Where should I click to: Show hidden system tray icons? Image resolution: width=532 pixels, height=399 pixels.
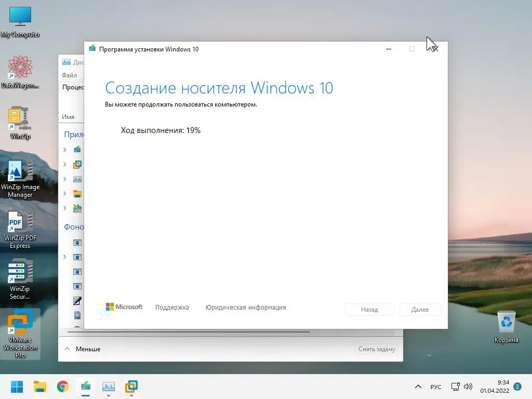tap(418, 387)
